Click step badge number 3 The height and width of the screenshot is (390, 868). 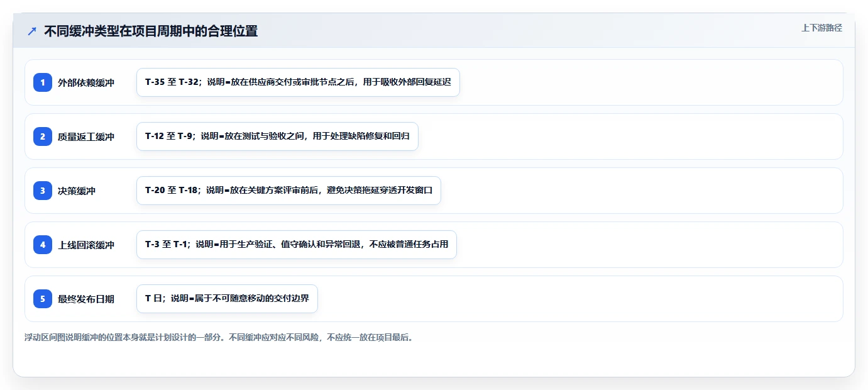pos(43,191)
